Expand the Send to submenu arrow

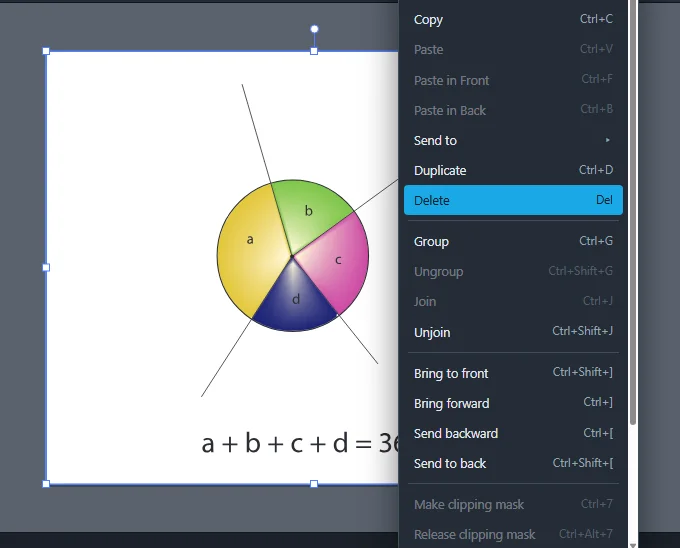click(608, 140)
